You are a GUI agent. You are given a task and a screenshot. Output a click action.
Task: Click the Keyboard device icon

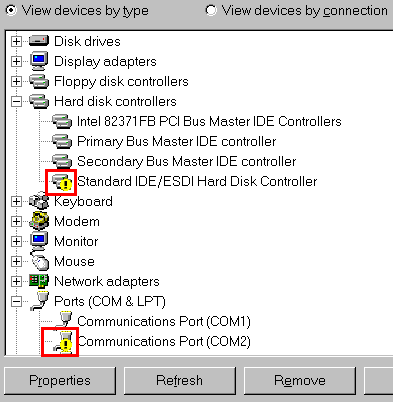click(39, 201)
